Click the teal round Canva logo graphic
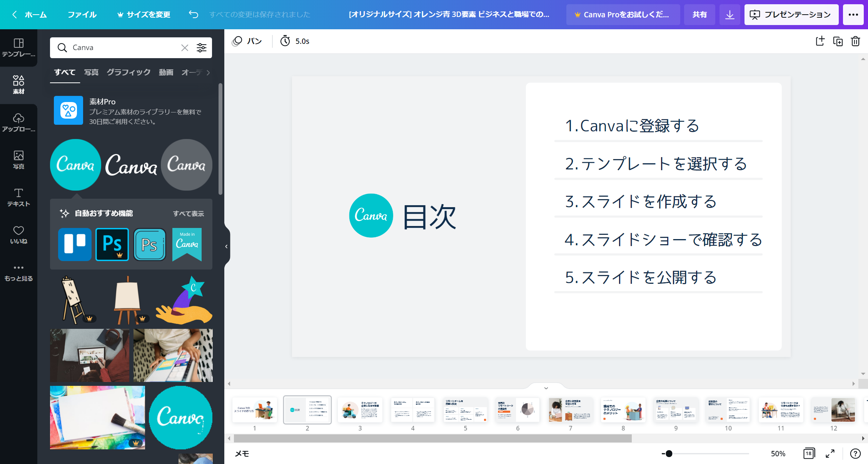868x464 pixels. [75, 165]
